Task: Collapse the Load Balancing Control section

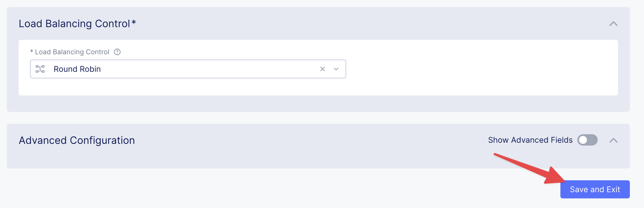Action: point(613,24)
